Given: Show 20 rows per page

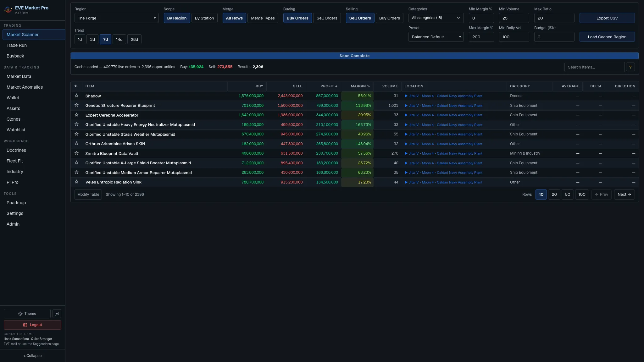Looking at the screenshot, I should coord(554,195).
